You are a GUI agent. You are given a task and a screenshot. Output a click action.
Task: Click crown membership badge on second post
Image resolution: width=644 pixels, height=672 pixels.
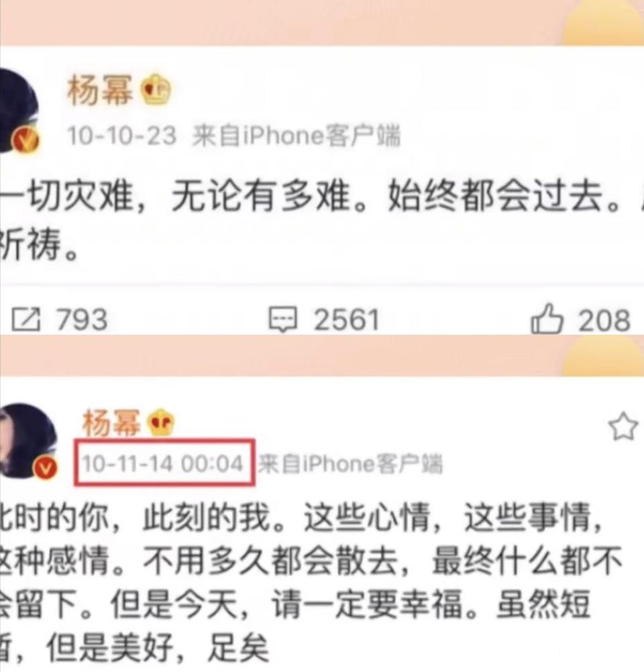tap(161, 423)
